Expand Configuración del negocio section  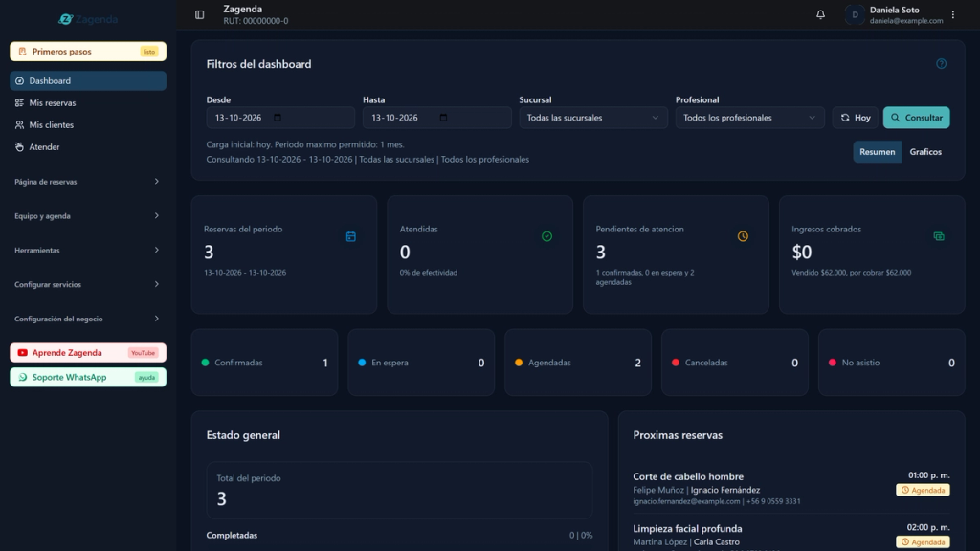[x=88, y=319]
